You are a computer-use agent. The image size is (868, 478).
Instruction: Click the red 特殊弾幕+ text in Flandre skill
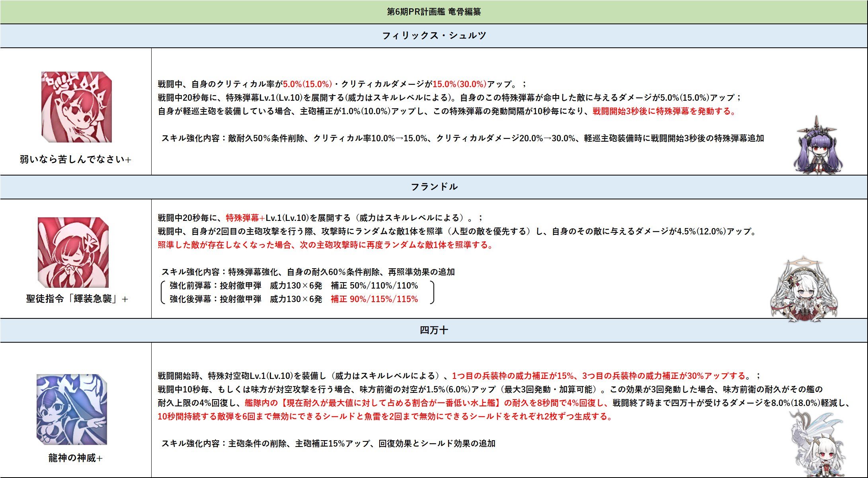click(245, 218)
